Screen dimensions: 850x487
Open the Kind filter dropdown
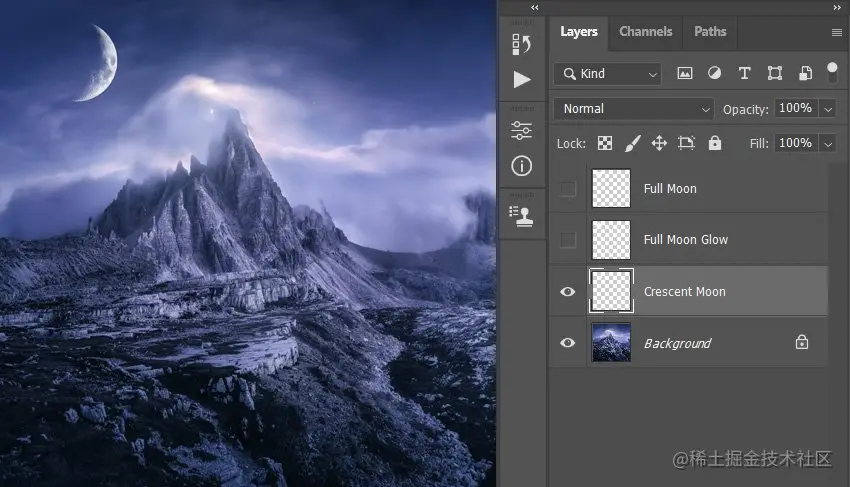(x=607, y=74)
